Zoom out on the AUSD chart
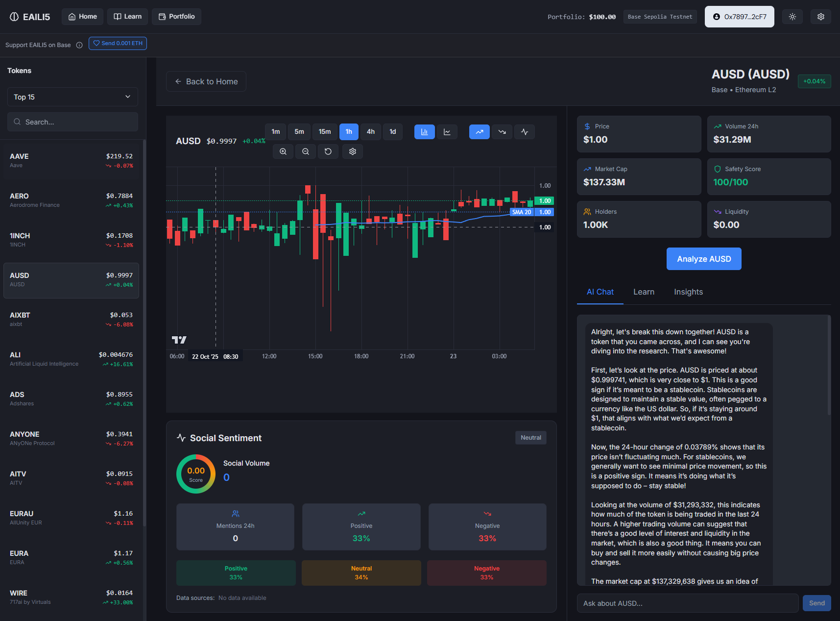 tap(305, 151)
